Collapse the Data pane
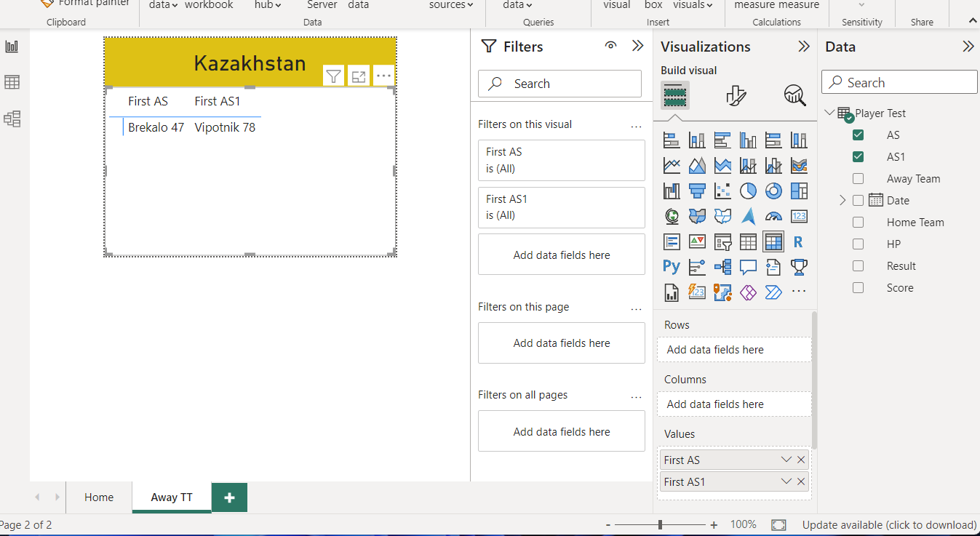The image size is (980, 536). point(968,47)
